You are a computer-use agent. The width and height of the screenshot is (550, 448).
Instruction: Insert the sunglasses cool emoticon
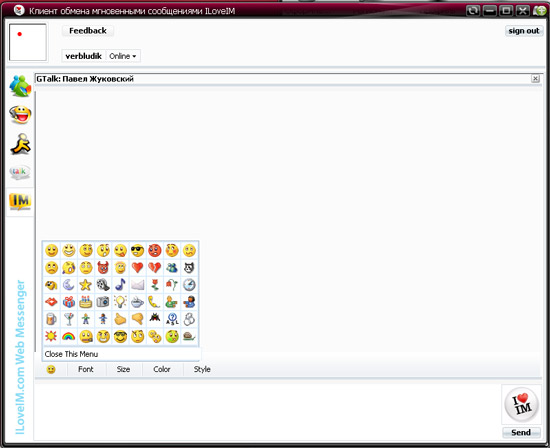click(138, 250)
